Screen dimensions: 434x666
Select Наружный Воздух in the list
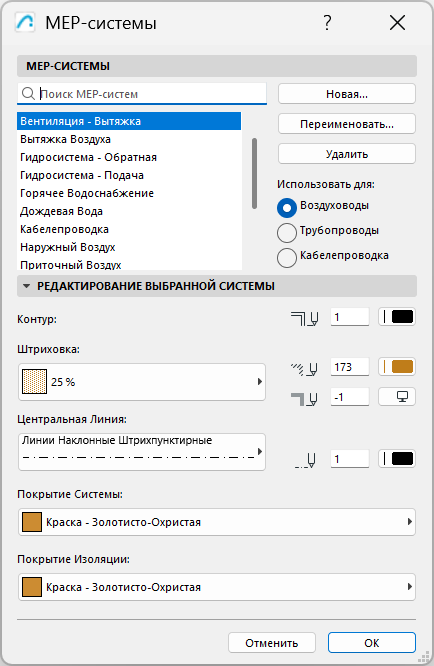coord(129,247)
